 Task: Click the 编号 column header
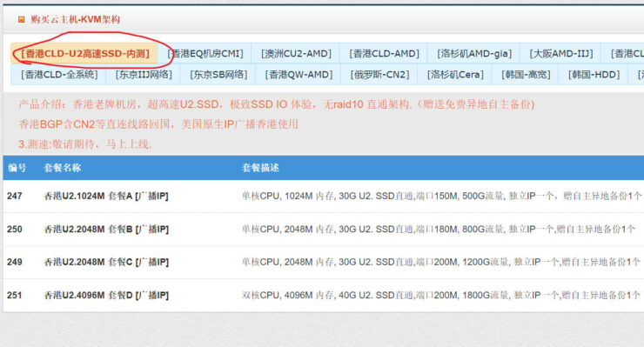click(17, 168)
